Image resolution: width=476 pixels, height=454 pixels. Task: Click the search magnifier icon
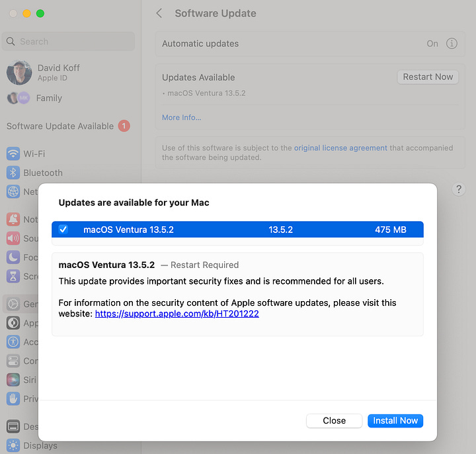[11, 41]
